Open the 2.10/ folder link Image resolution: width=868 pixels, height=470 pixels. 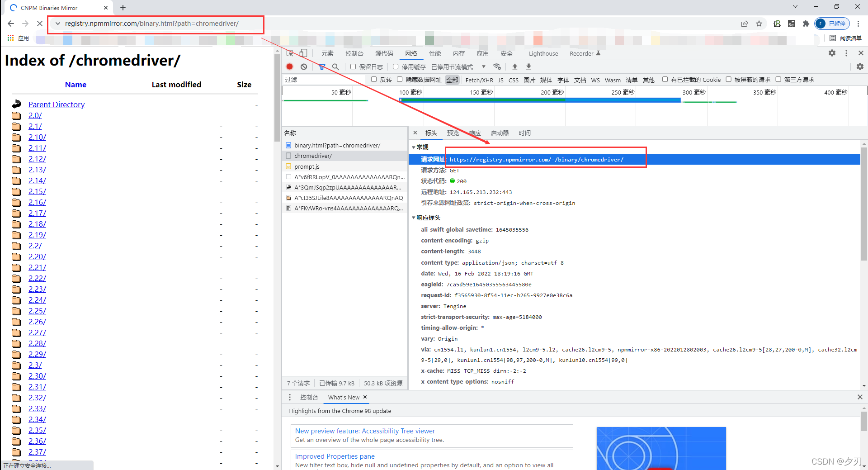37,137
